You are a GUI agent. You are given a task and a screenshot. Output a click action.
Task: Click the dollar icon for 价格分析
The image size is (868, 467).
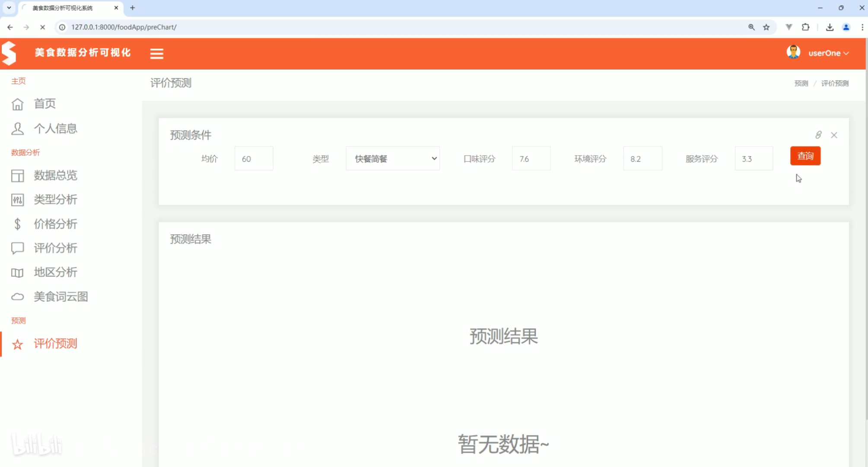pyautogui.click(x=17, y=224)
